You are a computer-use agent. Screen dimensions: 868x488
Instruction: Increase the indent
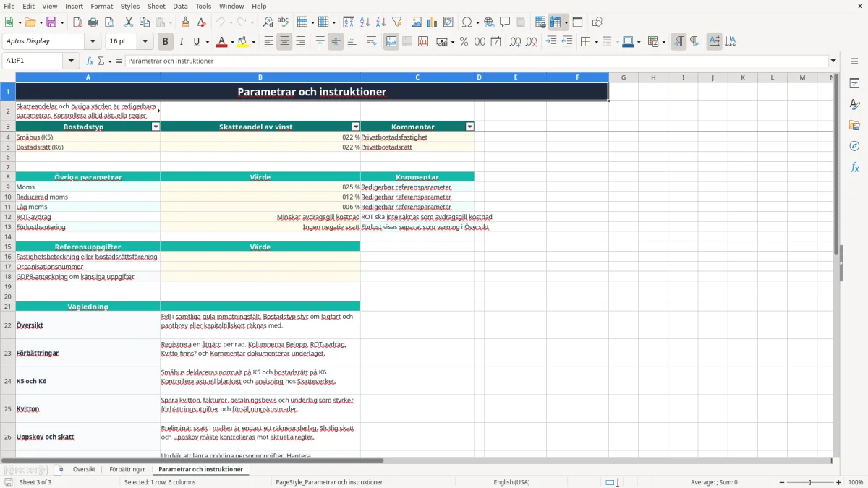coord(551,42)
